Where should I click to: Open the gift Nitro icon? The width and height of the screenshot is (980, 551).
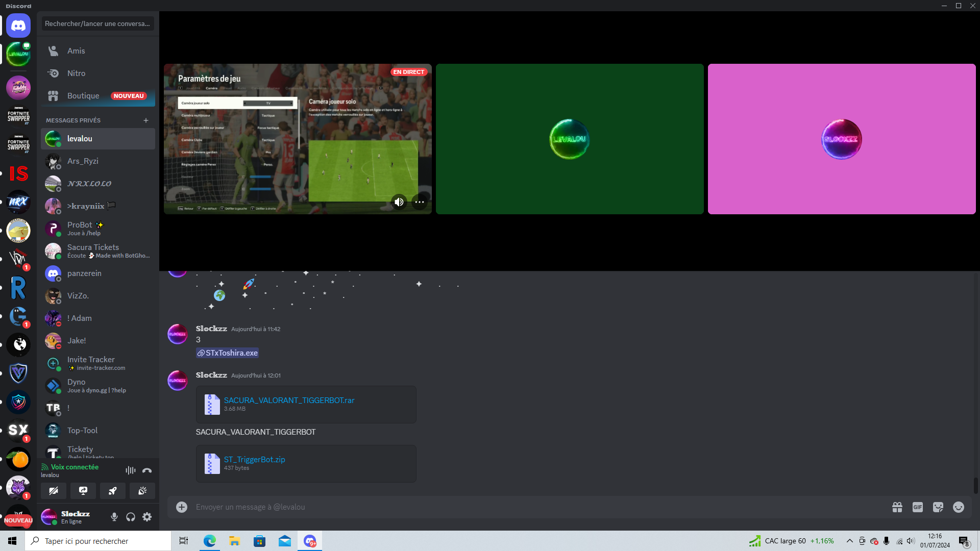click(x=897, y=507)
